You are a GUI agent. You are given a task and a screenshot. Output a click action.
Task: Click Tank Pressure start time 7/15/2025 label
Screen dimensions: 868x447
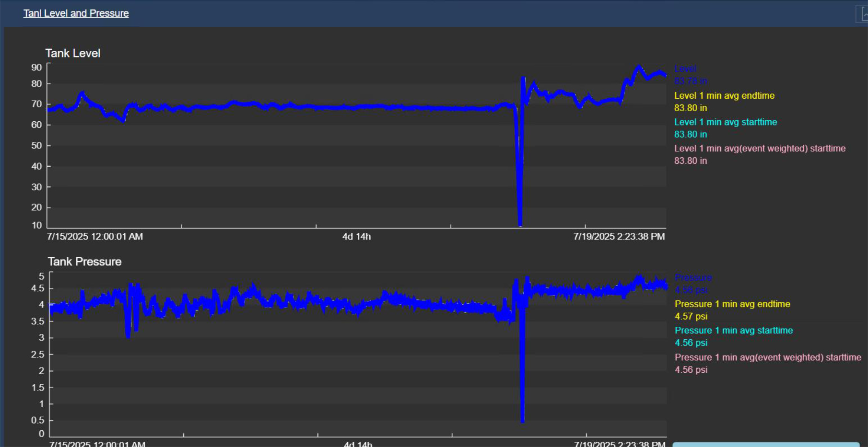(x=97, y=444)
